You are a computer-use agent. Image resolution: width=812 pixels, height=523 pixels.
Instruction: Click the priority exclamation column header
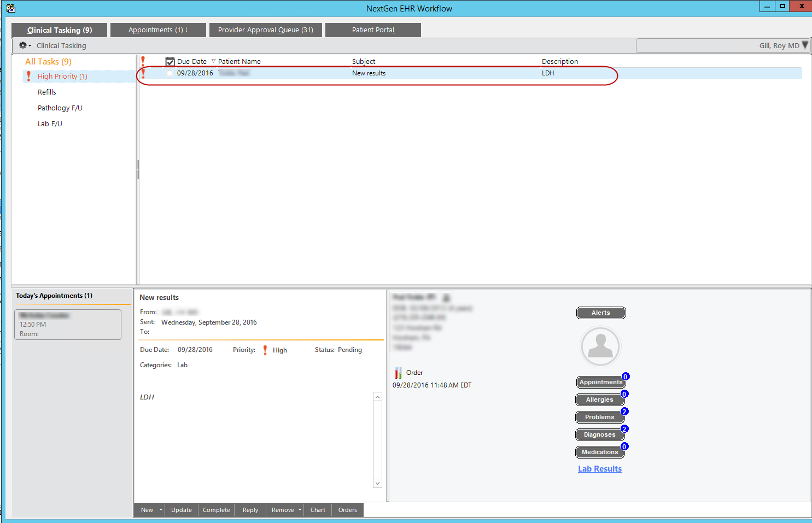point(143,61)
